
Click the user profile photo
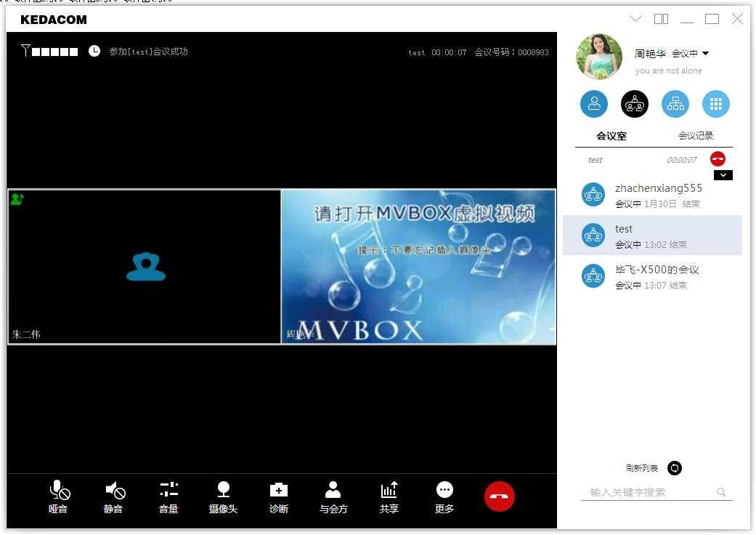pos(599,57)
